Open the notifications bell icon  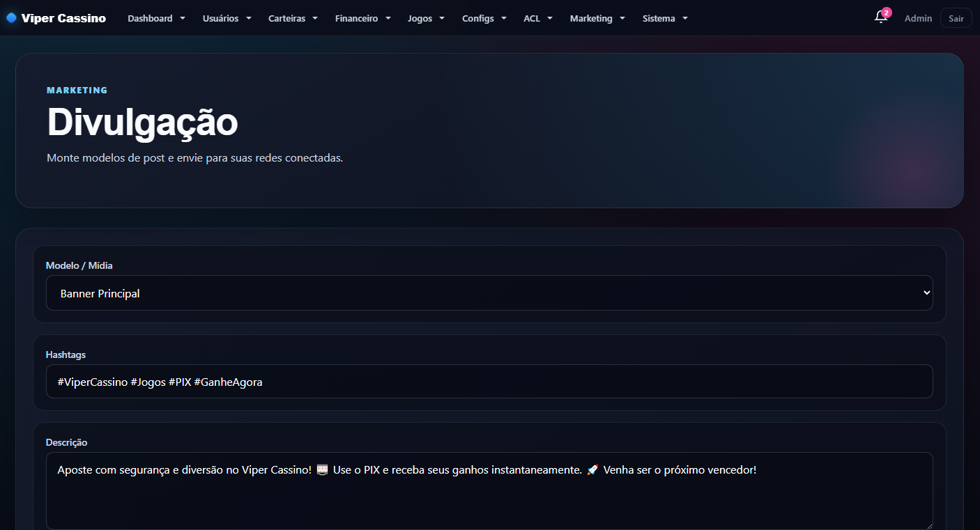point(880,18)
